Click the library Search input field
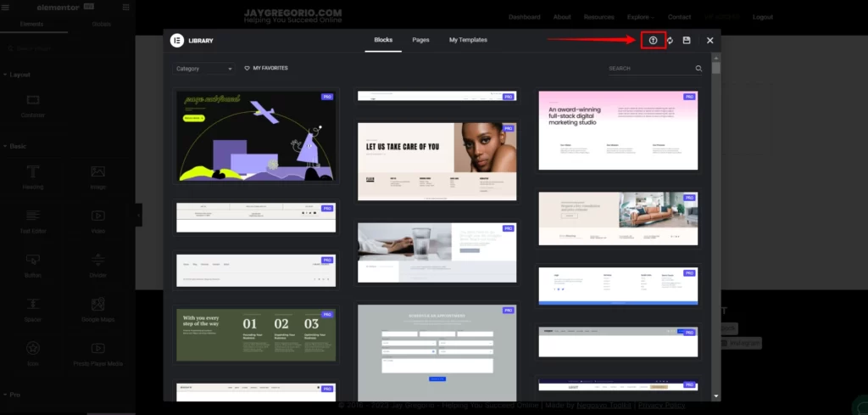Image resolution: width=868 pixels, height=415 pixels. pyautogui.click(x=651, y=69)
